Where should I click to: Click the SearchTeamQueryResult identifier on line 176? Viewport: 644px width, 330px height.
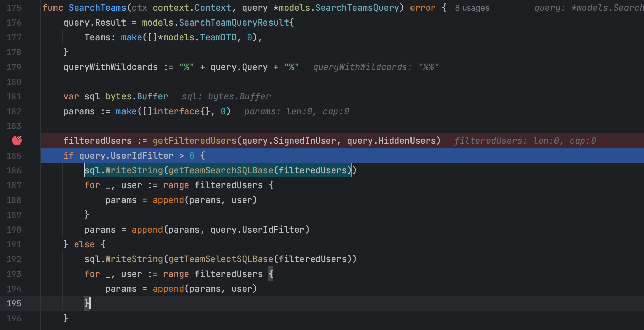(x=234, y=22)
